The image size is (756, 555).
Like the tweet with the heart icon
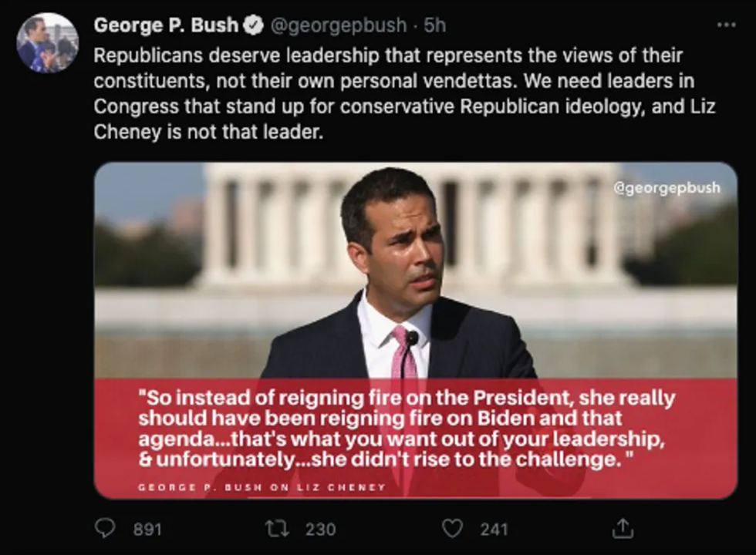[453, 528]
